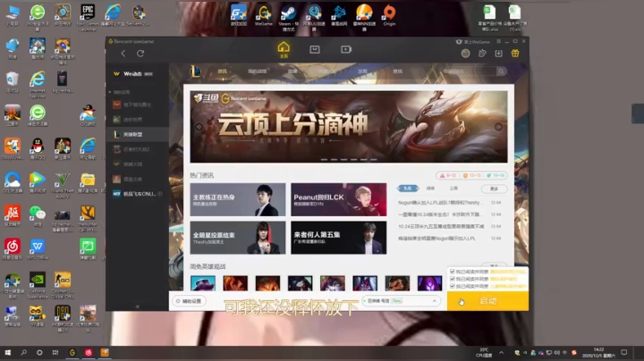
Task: Switch to the 头条 news tab
Action: [x=408, y=189]
